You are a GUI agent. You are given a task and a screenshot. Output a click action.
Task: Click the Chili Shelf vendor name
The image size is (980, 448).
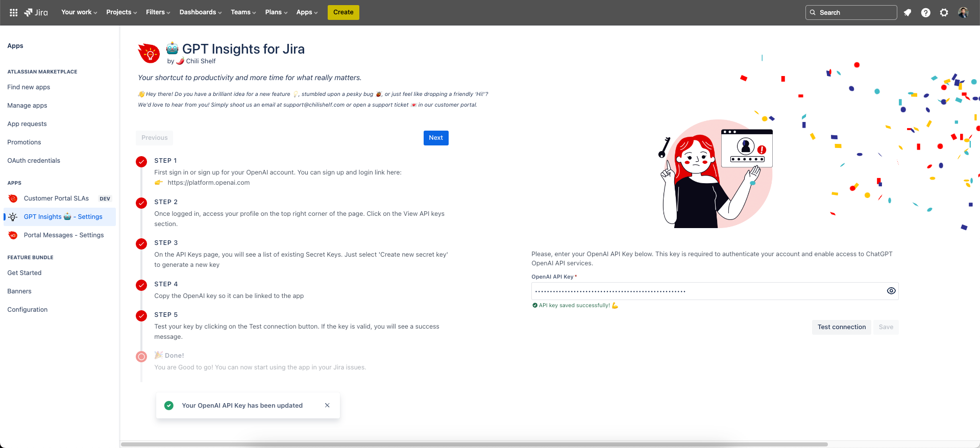[x=201, y=61]
